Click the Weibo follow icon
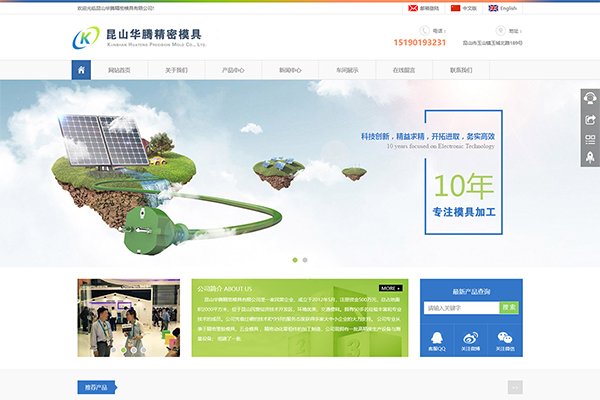The image size is (600, 400). click(472, 337)
